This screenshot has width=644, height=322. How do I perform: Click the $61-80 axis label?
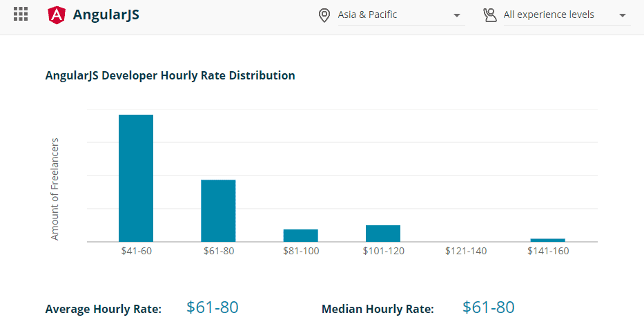tap(219, 251)
